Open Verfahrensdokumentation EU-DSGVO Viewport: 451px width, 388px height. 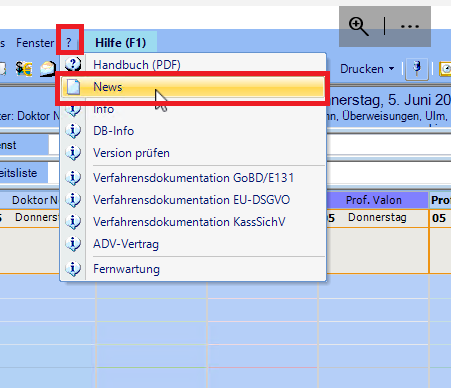pyautogui.click(x=193, y=200)
